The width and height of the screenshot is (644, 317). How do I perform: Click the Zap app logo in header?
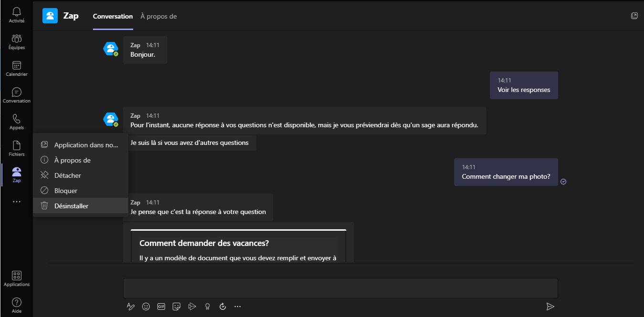pos(50,16)
